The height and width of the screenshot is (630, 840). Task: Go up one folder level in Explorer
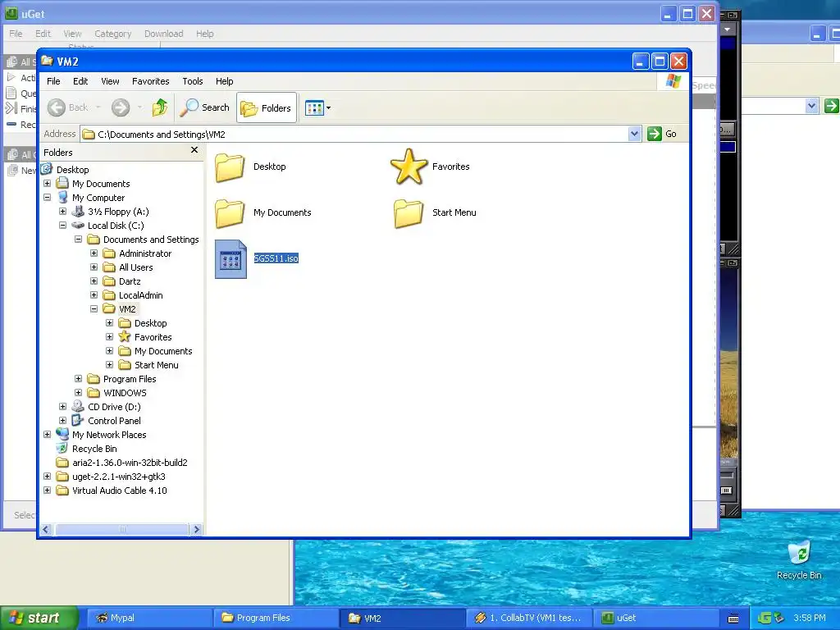(160, 107)
